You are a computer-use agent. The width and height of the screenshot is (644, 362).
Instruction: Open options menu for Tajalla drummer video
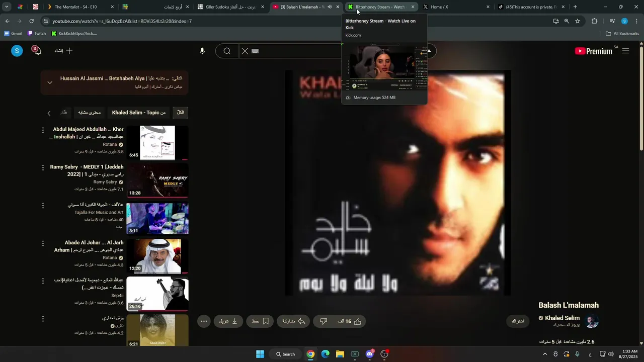click(43, 206)
